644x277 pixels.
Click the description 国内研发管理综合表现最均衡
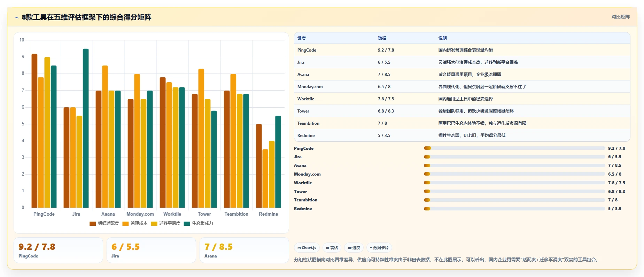tap(465, 50)
